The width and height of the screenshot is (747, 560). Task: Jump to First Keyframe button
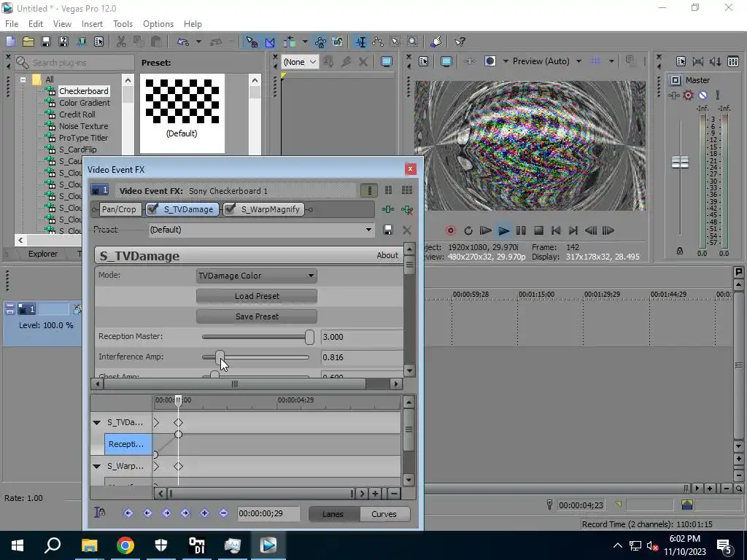click(x=128, y=513)
